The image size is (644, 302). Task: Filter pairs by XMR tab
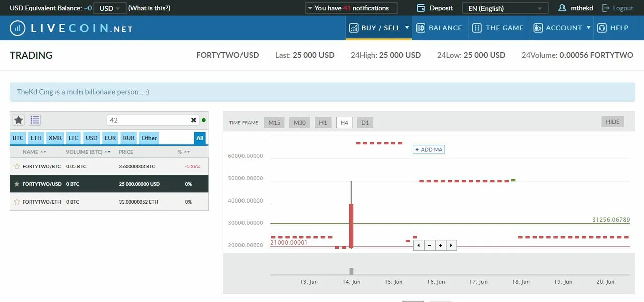pos(55,138)
